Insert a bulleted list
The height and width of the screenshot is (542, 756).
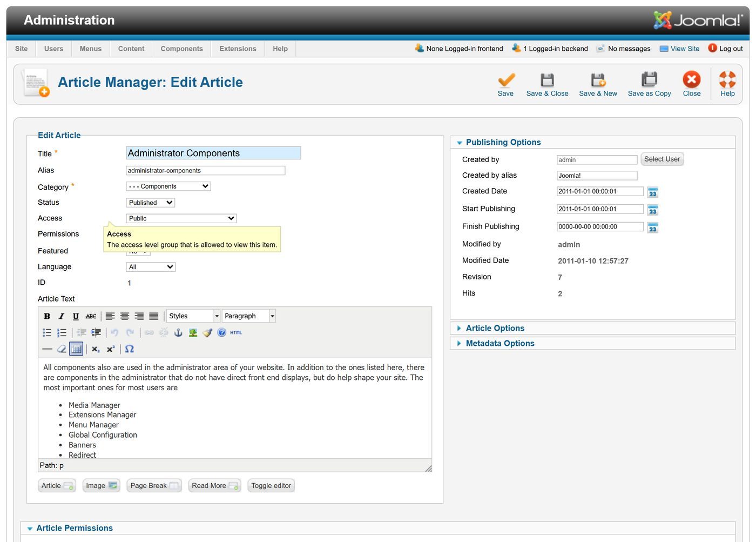[x=47, y=332]
